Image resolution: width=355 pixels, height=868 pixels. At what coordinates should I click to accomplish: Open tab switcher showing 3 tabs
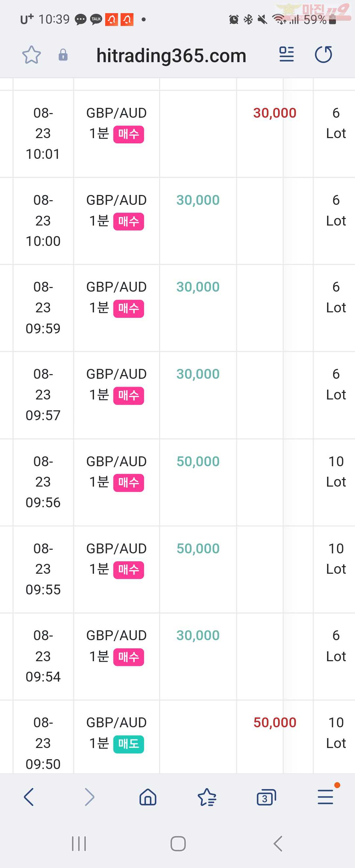[266, 797]
